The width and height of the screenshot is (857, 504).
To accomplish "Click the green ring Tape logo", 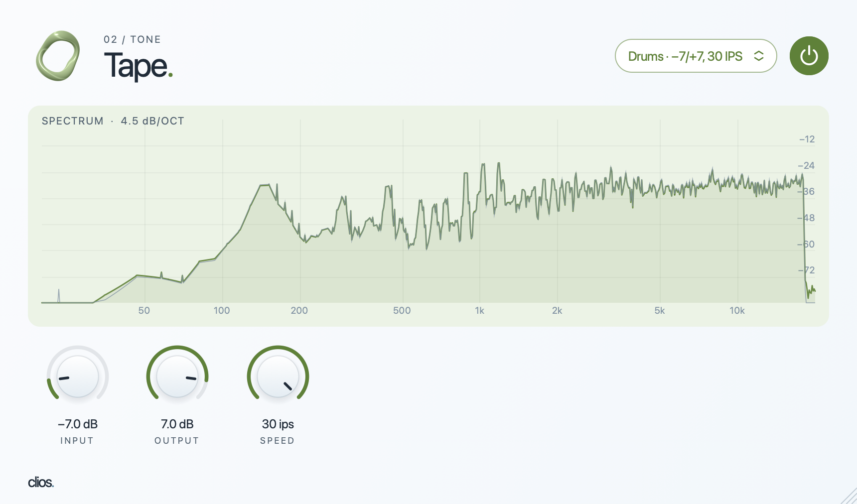I will [58, 56].
